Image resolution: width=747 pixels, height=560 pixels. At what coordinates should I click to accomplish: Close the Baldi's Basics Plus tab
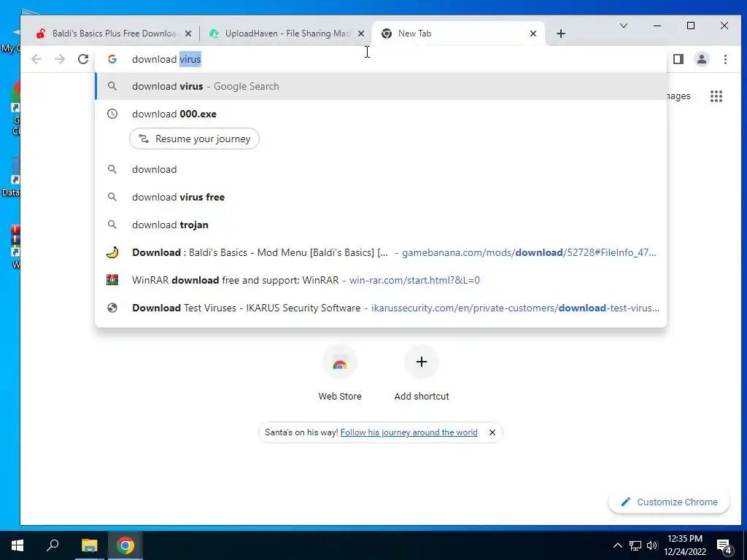pos(188,34)
